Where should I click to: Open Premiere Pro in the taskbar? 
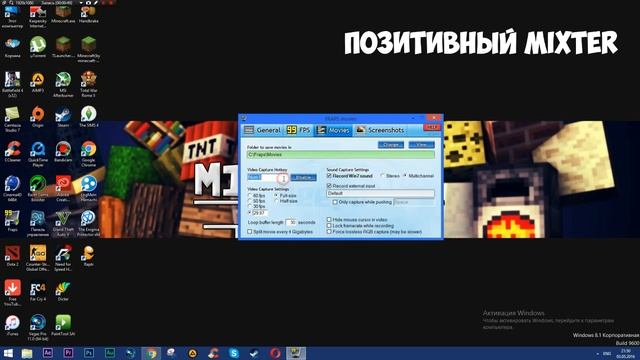tap(68, 353)
